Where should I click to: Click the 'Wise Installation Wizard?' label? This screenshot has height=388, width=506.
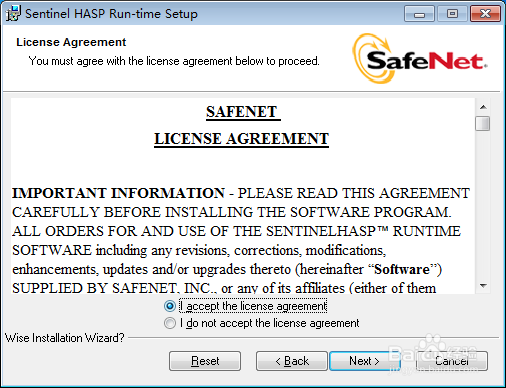[x=65, y=338]
